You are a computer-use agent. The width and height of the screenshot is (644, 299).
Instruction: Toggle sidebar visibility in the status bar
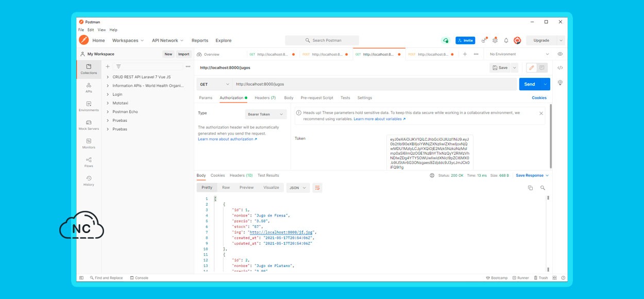click(81, 278)
